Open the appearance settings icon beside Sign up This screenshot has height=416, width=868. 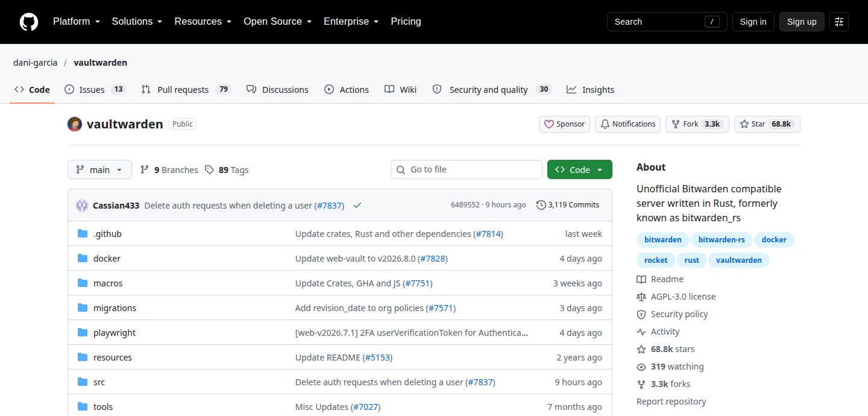tap(838, 22)
